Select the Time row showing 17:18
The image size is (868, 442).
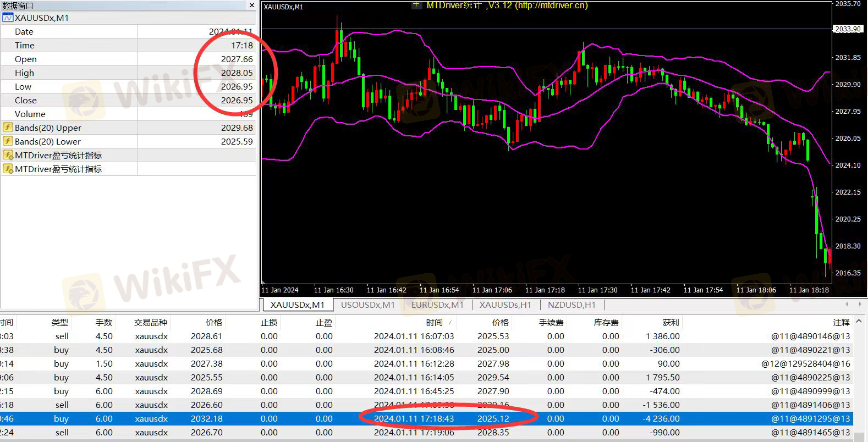(128, 45)
